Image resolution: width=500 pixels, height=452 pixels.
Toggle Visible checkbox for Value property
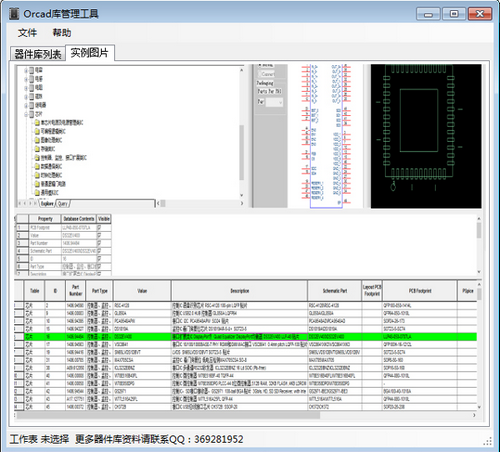pos(99,235)
